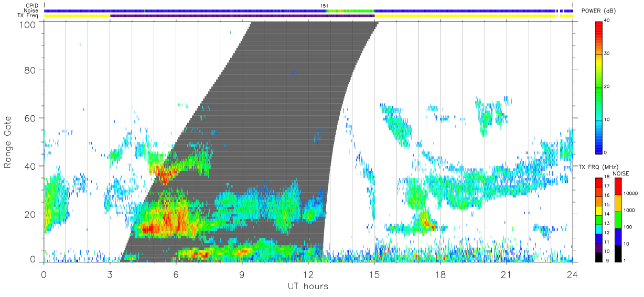
Task: Click the 'POWER (dB)' legend title
Action: click(x=599, y=10)
